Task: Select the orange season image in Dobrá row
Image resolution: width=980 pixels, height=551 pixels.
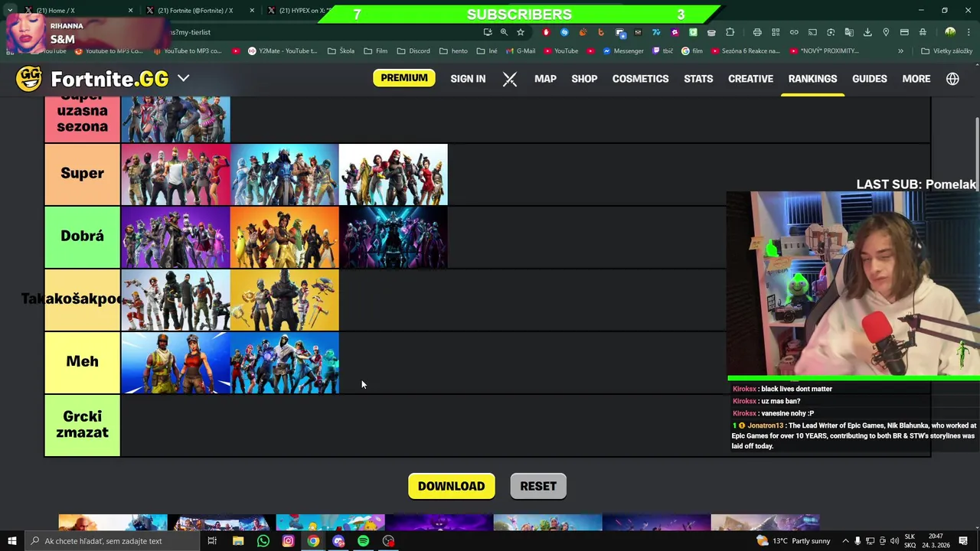Action: pyautogui.click(x=284, y=237)
